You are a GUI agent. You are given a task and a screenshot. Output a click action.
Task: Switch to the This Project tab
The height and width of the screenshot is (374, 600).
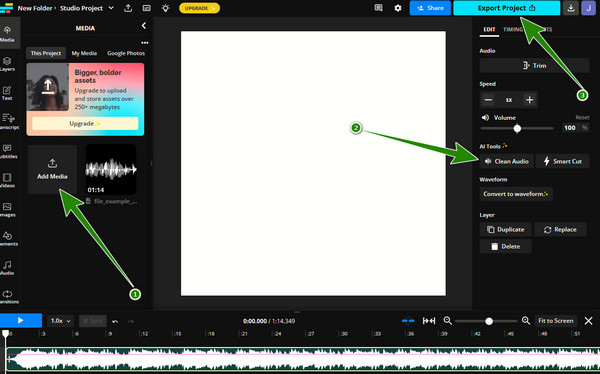[46, 53]
